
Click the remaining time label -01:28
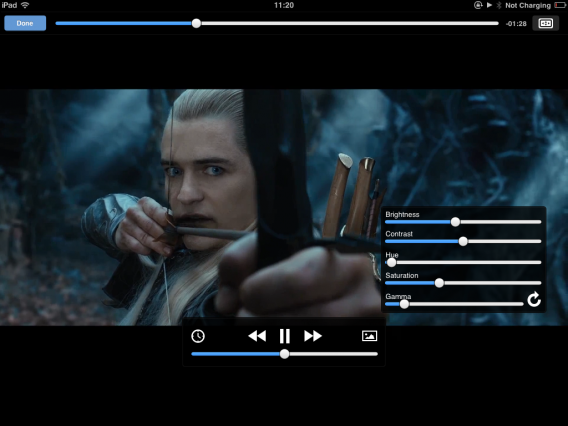tap(516, 24)
